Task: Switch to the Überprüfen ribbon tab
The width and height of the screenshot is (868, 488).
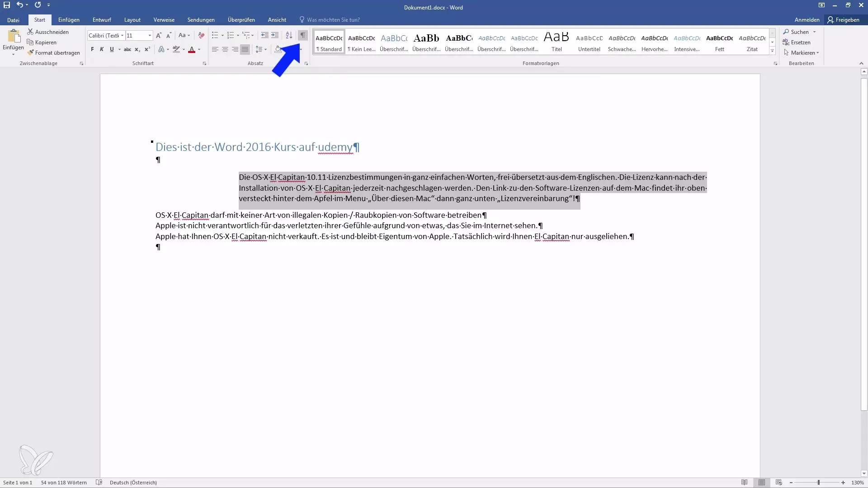Action: pyautogui.click(x=241, y=20)
